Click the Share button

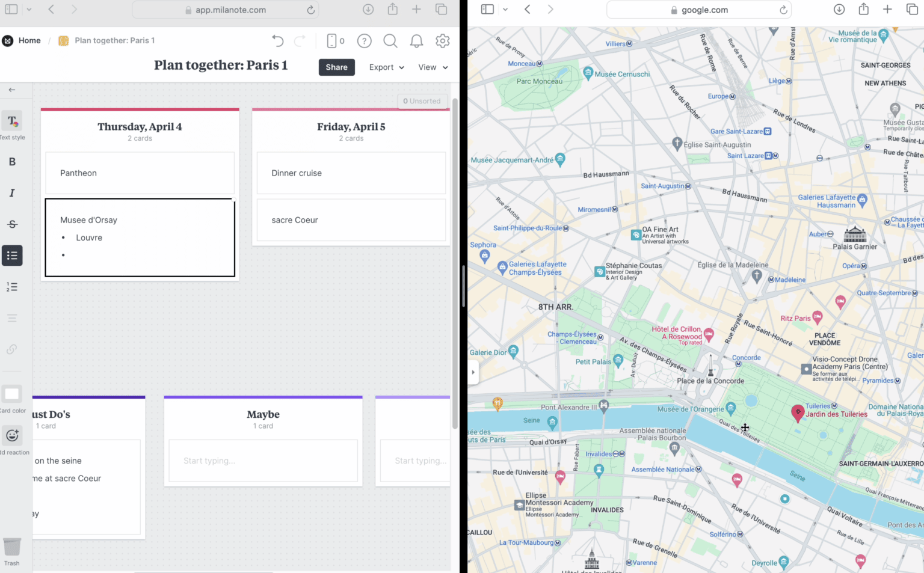[x=337, y=67]
